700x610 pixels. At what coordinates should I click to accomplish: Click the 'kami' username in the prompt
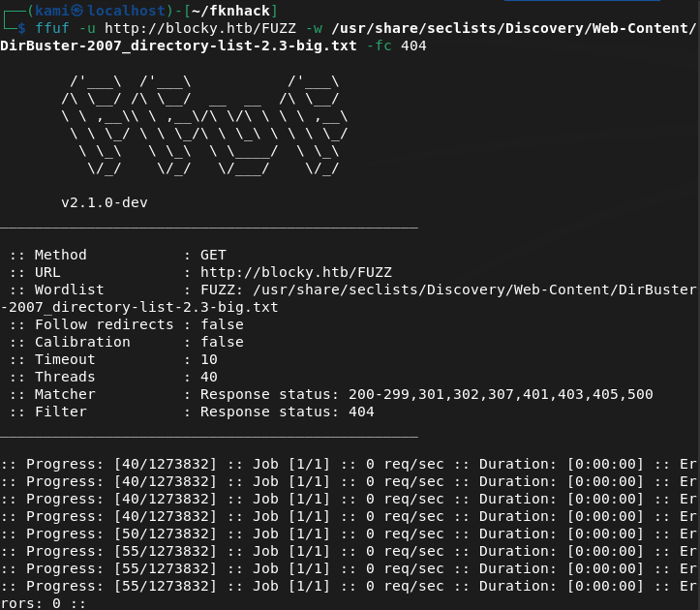pos(51,11)
